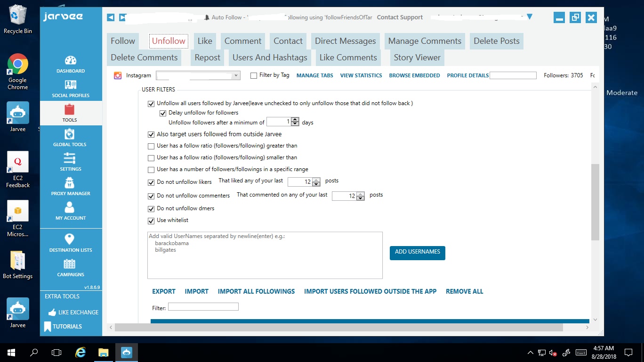Viewport: 644px width, 362px height.
Task: Open Google Chrome desktop shortcut
Action: (x=18, y=71)
